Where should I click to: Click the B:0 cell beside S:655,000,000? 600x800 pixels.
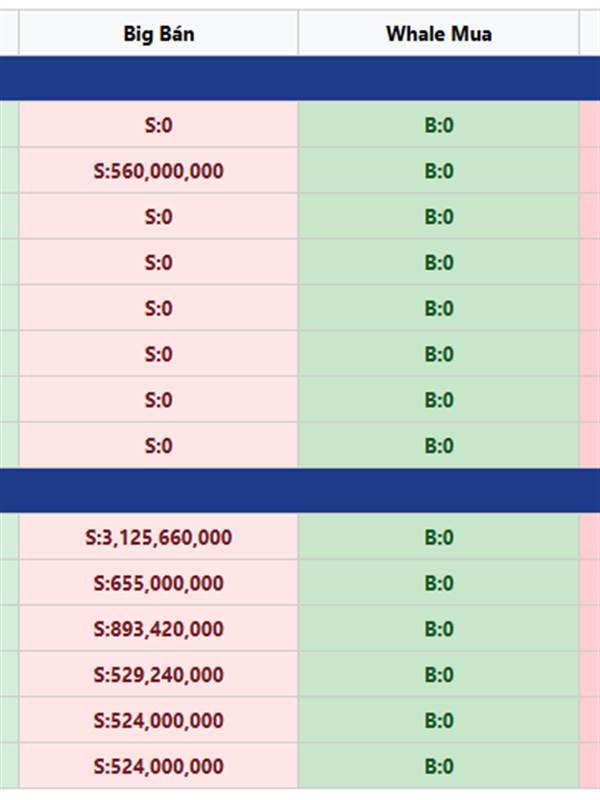(438, 583)
